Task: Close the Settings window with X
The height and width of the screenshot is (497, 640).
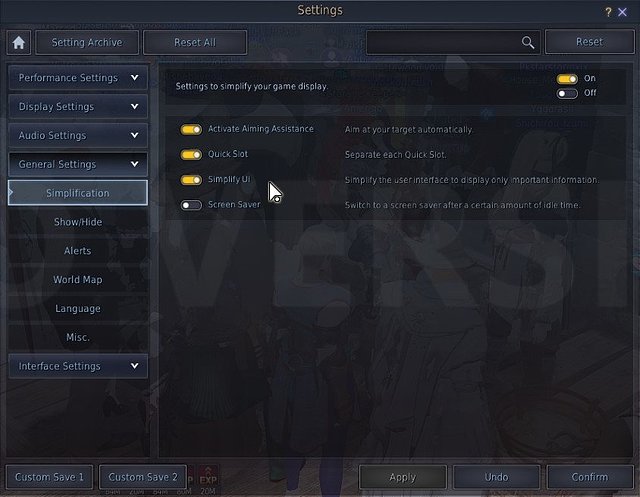Action: (x=622, y=12)
